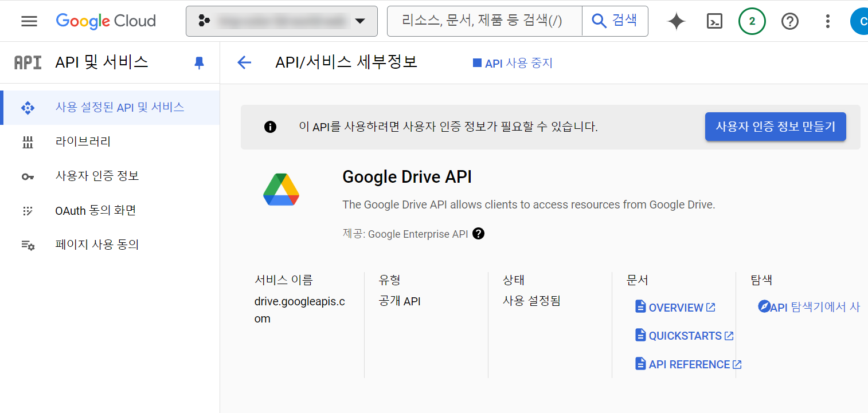The image size is (868, 413).
Task: Click the 사용 설정된 API diamond icon
Action: click(x=28, y=108)
